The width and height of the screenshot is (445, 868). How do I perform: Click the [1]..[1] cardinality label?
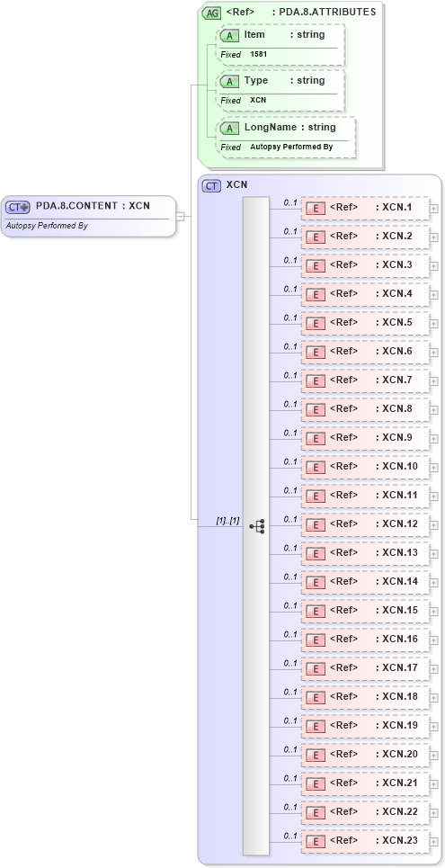(x=227, y=521)
